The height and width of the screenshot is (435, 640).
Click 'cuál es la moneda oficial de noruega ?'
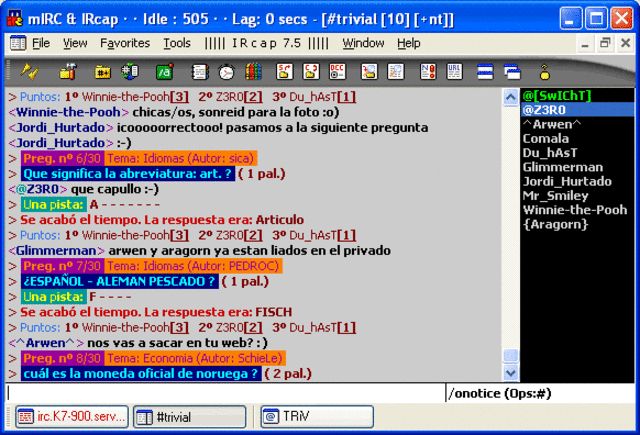(141, 373)
